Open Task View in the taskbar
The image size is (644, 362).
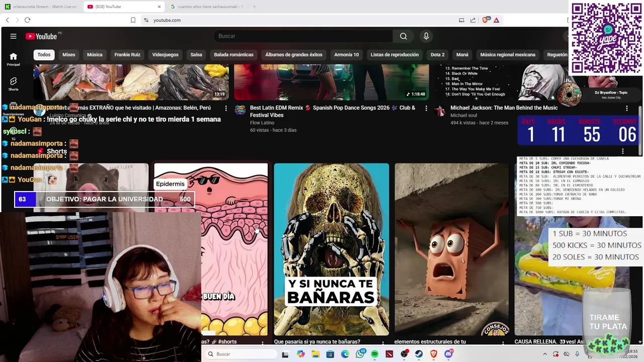point(285,354)
